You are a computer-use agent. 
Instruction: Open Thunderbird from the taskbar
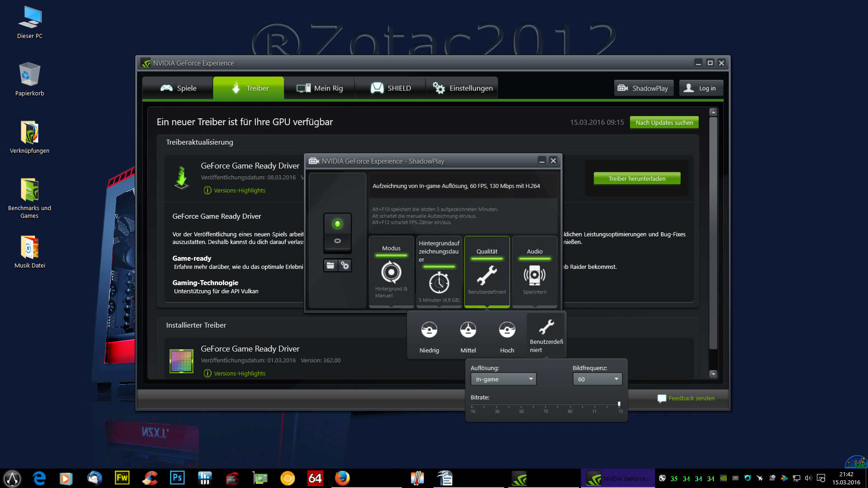point(94,478)
